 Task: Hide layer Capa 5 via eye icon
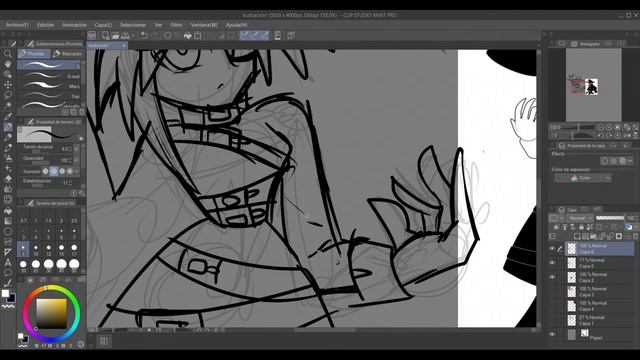tap(552, 263)
